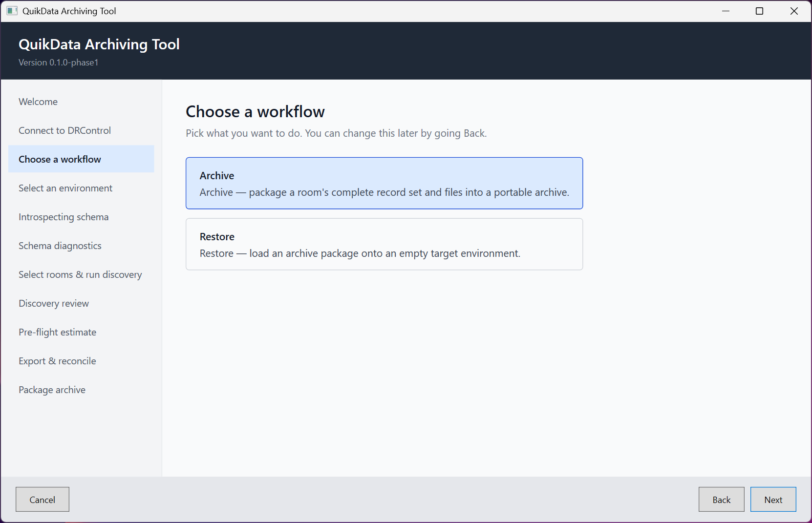The image size is (812, 523).
Task: Select the Archive workflow card
Action: pyautogui.click(x=384, y=183)
